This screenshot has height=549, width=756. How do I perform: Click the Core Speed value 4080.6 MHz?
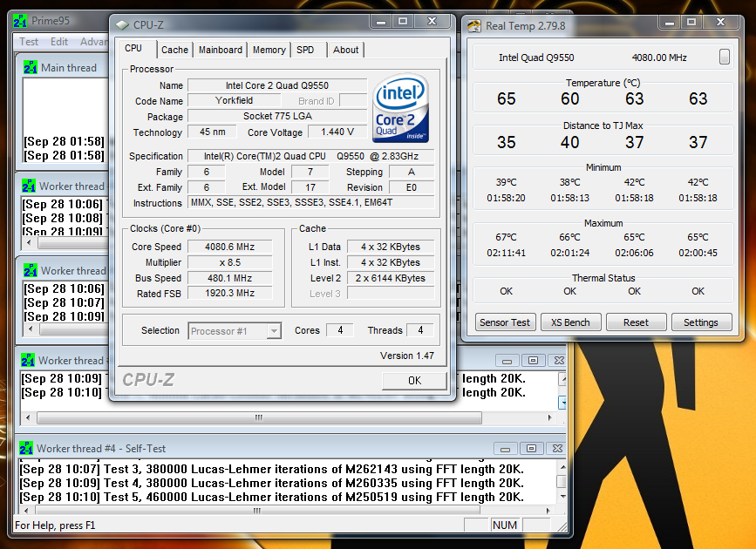(x=229, y=247)
